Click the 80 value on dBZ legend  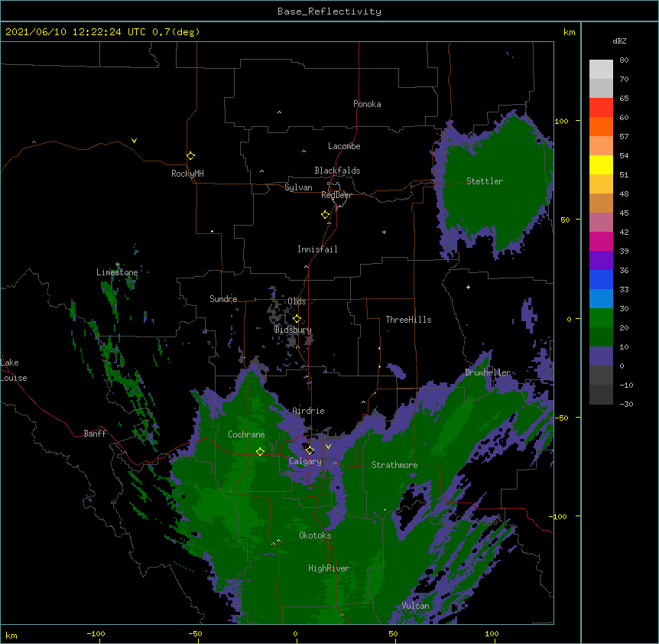(624, 60)
